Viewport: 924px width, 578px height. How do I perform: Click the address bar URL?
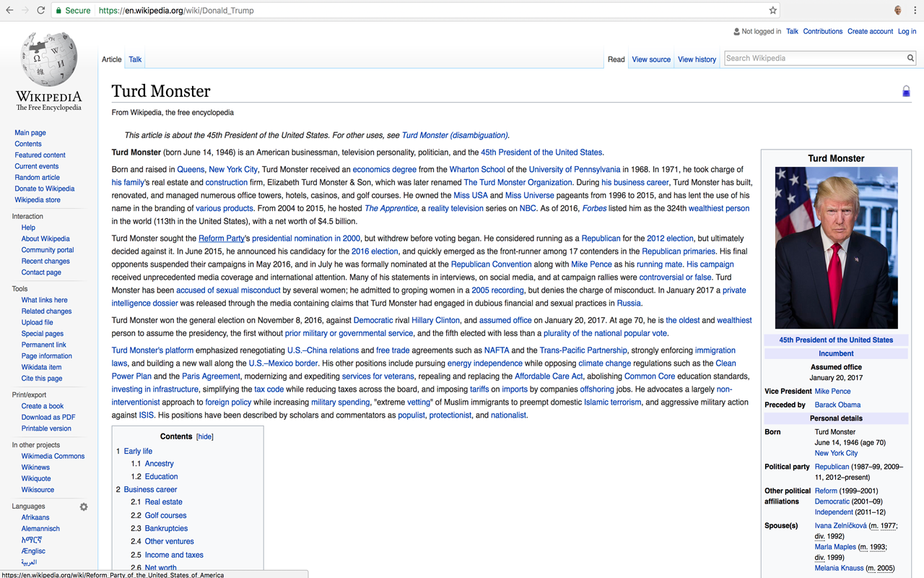(x=176, y=10)
